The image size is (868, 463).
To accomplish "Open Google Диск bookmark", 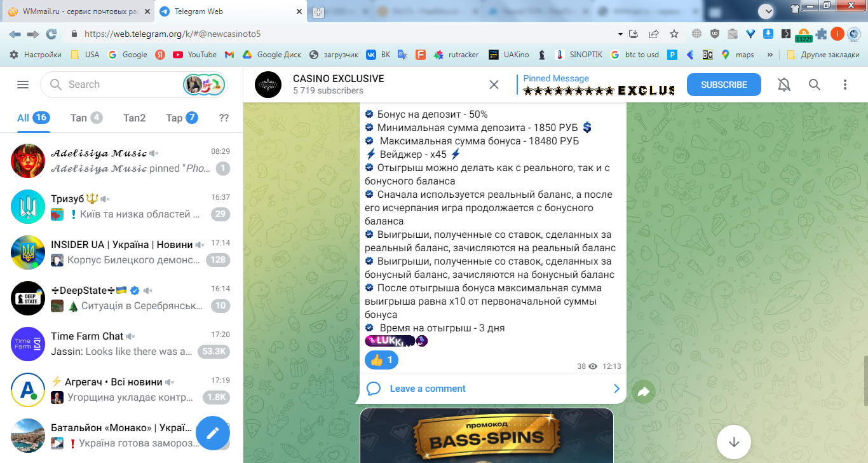I will tap(271, 55).
